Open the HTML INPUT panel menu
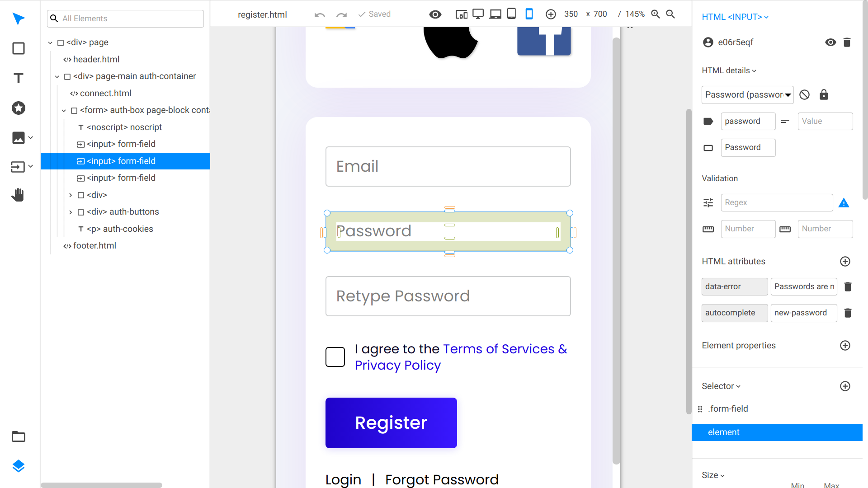The height and width of the screenshot is (488, 868). point(735,17)
